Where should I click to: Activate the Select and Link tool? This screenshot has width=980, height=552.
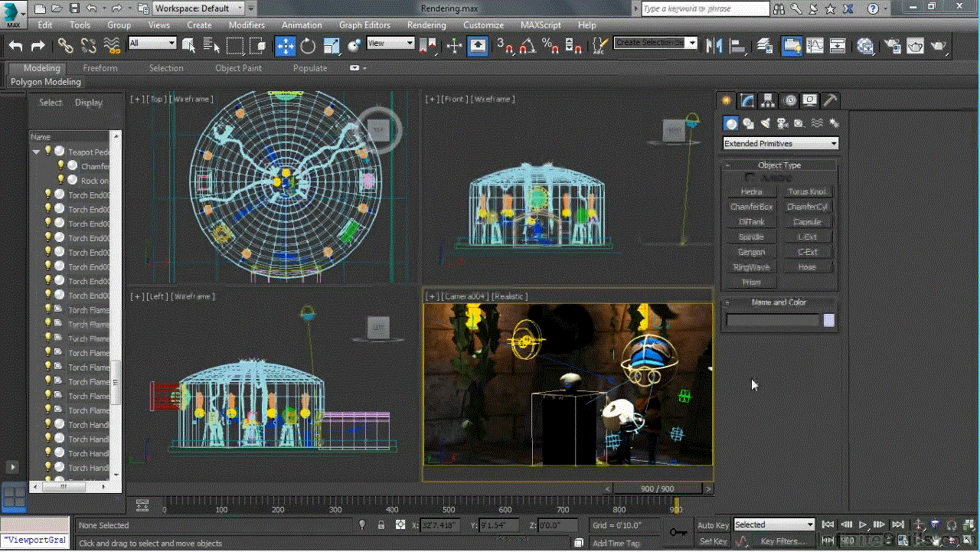66,46
